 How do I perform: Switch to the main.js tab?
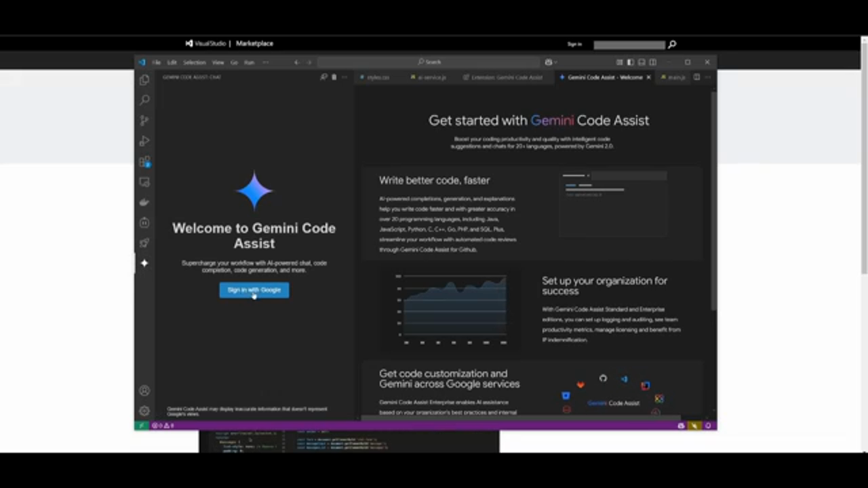point(673,77)
